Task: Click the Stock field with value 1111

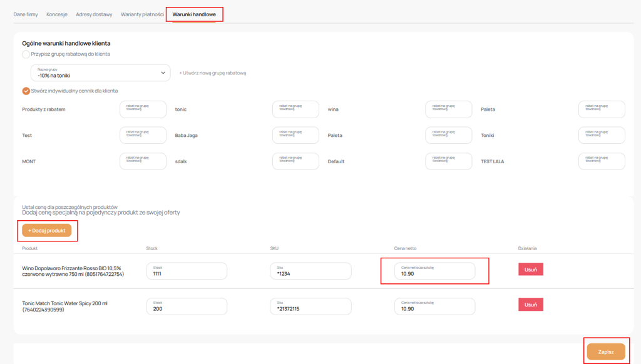Action: tap(187, 271)
